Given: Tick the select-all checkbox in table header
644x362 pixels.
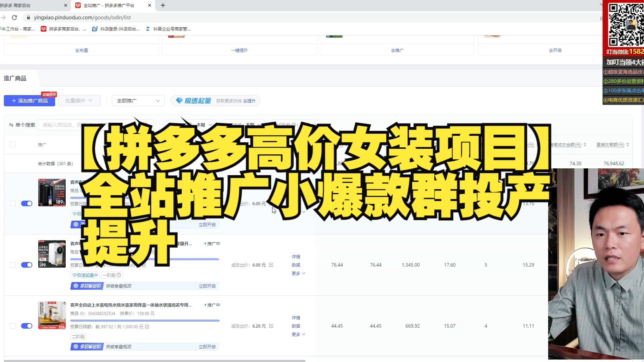Looking at the screenshot, I should tap(13, 145).
